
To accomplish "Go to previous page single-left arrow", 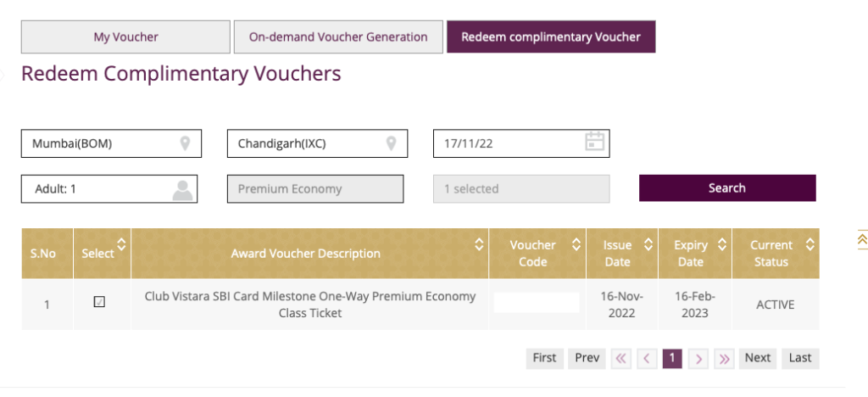I will (x=646, y=359).
